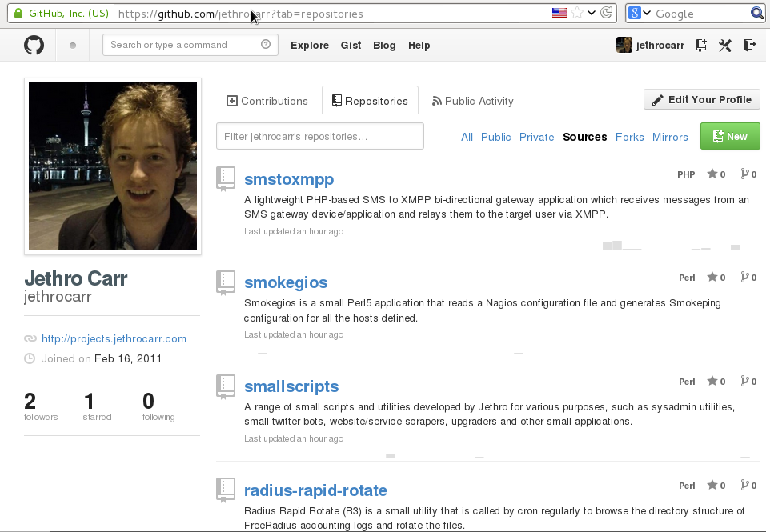Click the star count on radius-rapid-rotate
Viewport: 770px width, 532px height.
pos(716,486)
